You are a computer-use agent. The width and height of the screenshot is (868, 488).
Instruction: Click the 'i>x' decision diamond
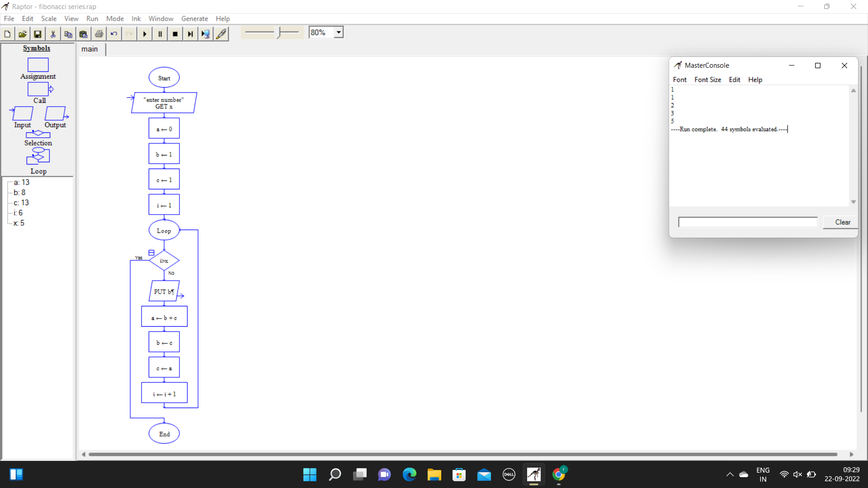(x=164, y=261)
